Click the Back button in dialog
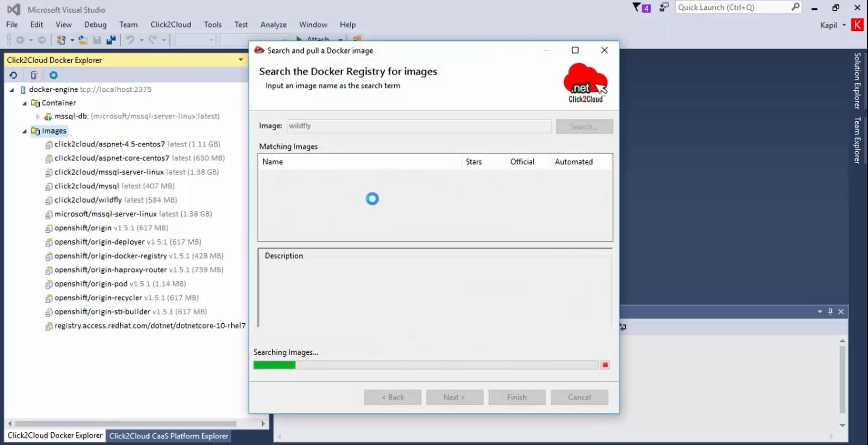 click(x=392, y=397)
